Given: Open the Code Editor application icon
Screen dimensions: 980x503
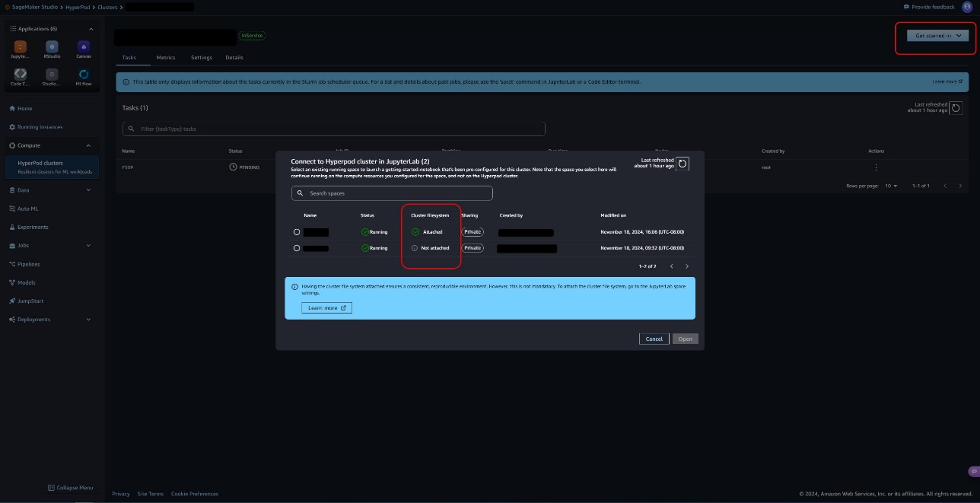Looking at the screenshot, I should [x=21, y=75].
